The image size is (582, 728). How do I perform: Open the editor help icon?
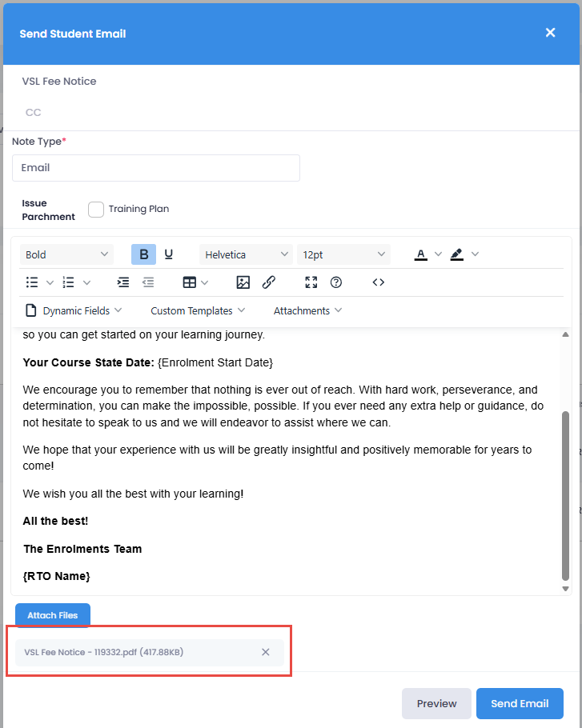(x=336, y=282)
